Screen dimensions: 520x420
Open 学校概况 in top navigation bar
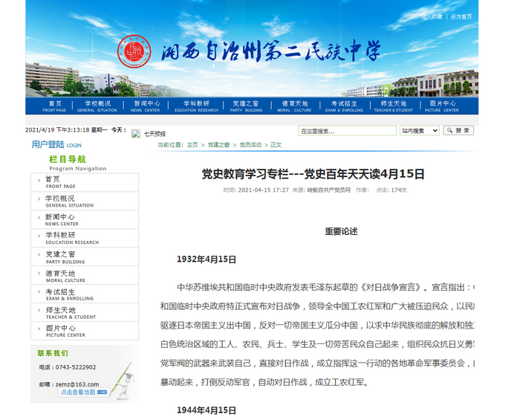(x=97, y=106)
